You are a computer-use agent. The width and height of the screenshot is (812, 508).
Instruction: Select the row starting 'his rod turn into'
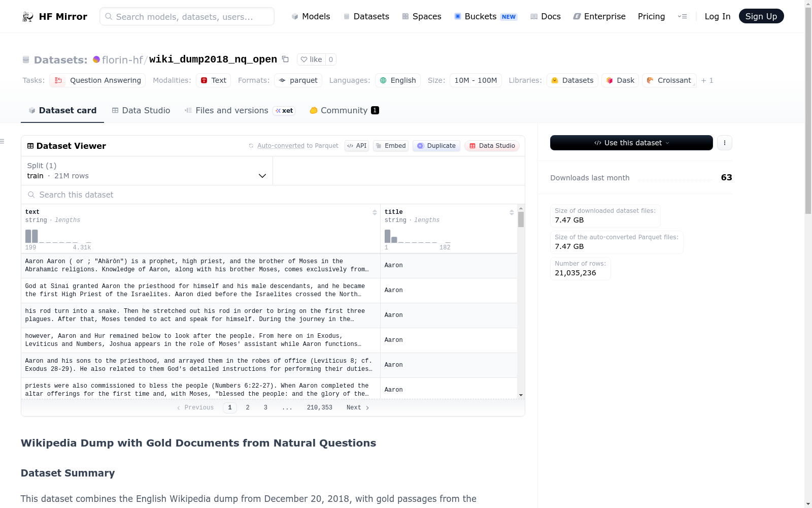coord(269,315)
